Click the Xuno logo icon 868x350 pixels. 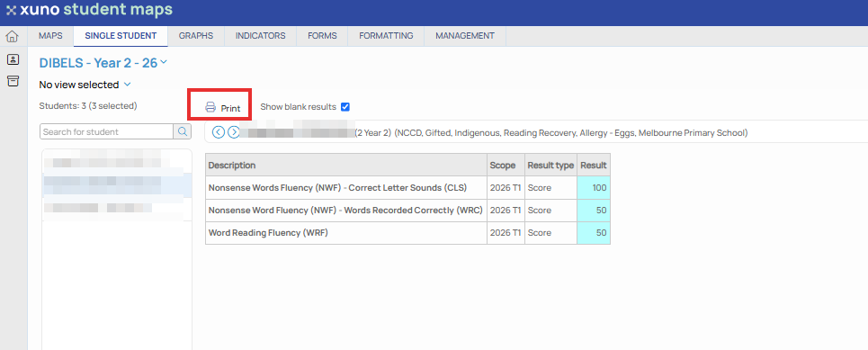(x=11, y=10)
